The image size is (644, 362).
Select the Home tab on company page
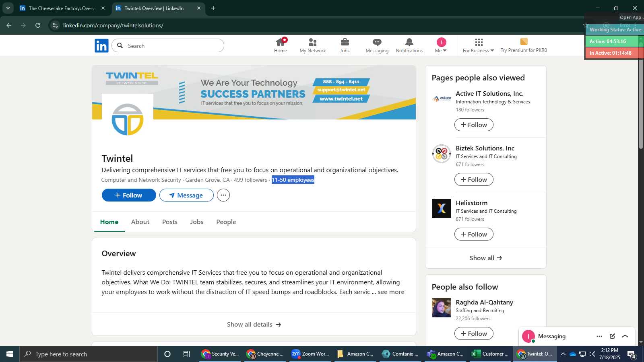pyautogui.click(x=109, y=222)
